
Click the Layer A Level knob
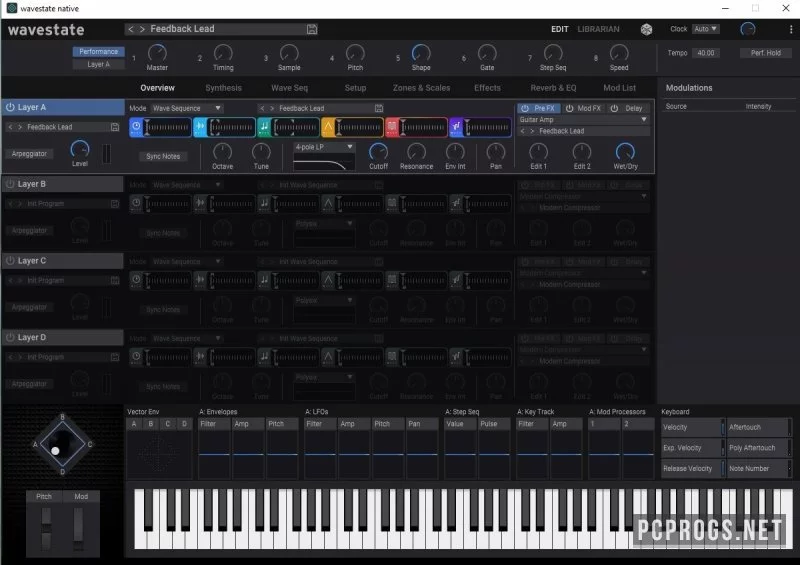point(80,149)
